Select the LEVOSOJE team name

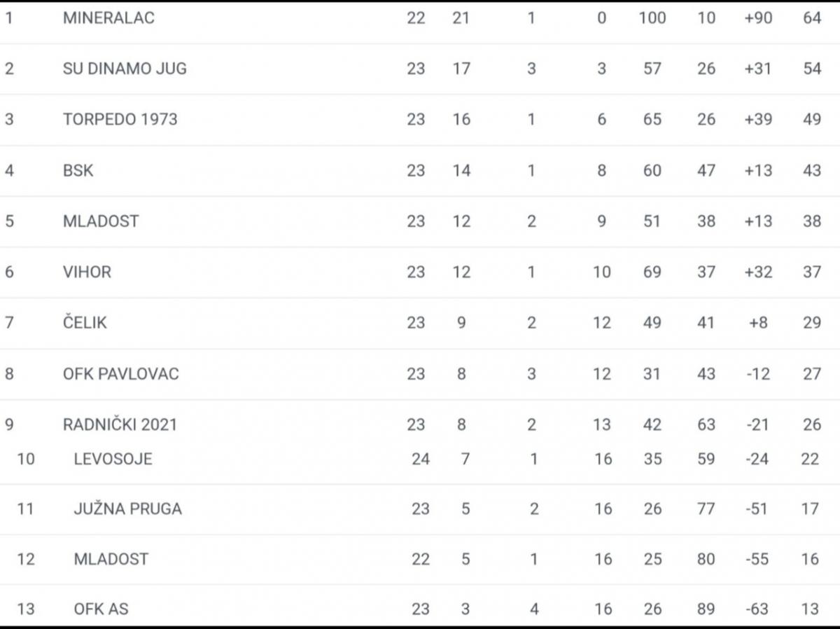coord(113,459)
